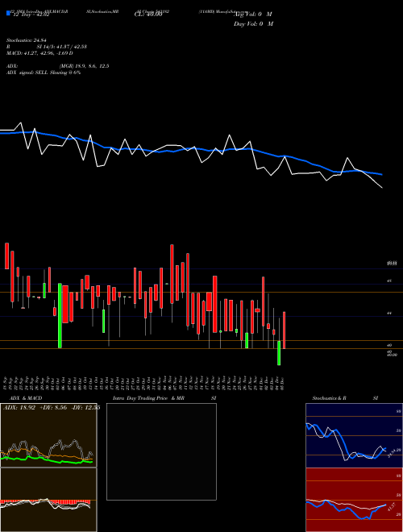The width and height of the screenshot is (403, 532).
Task: Click the 'Stochastics & R' panel title
Action: coord(330,398)
